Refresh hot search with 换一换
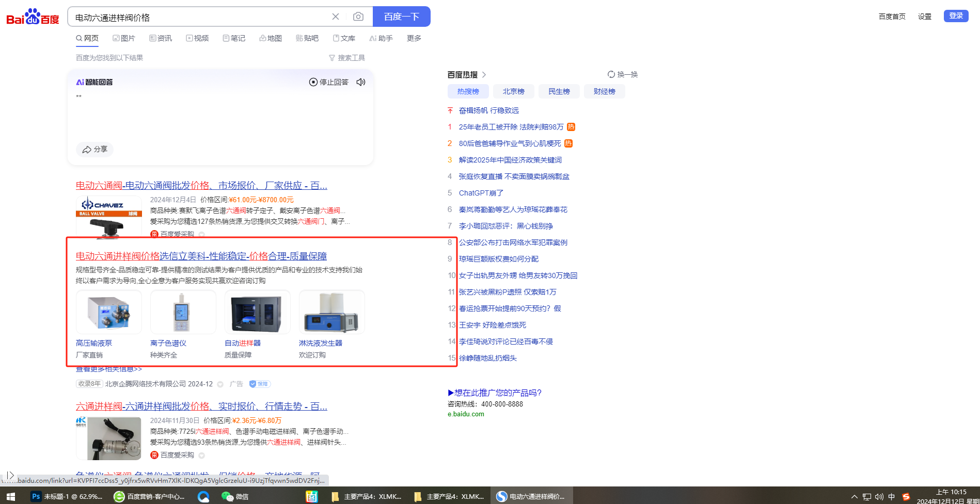Viewport: 980px width, 504px height. [x=623, y=74]
